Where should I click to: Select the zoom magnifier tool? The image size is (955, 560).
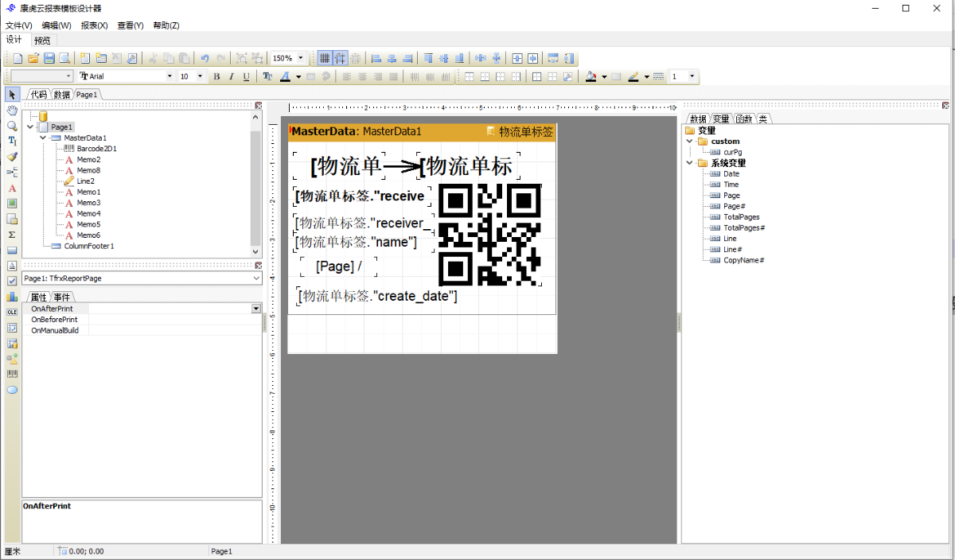coord(12,126)
